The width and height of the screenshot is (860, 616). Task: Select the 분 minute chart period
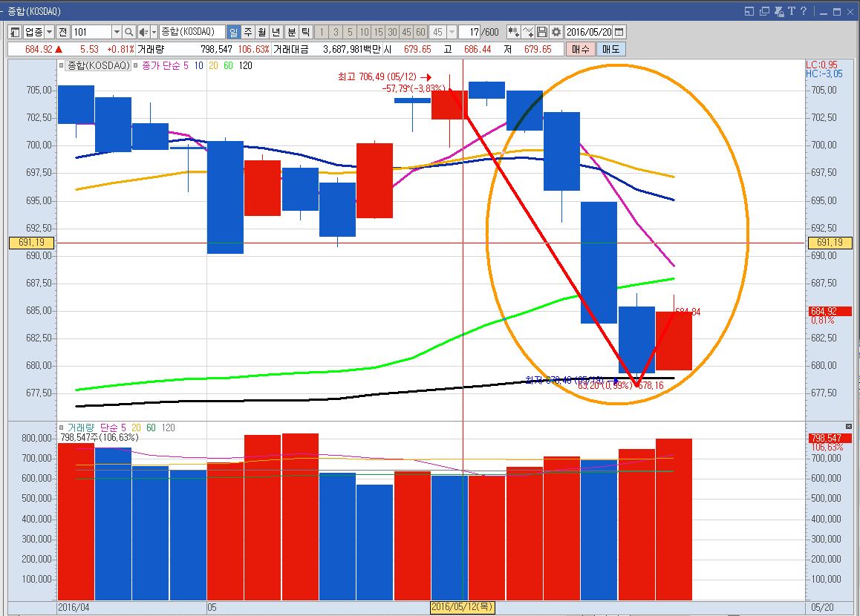(x=292, y=32)
